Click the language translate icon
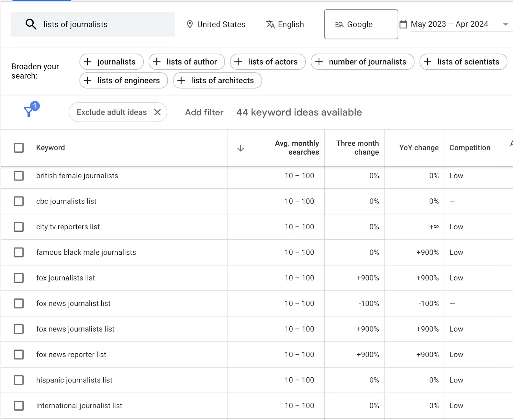Screen dimensions: 513x420 (x=270, y=24)
